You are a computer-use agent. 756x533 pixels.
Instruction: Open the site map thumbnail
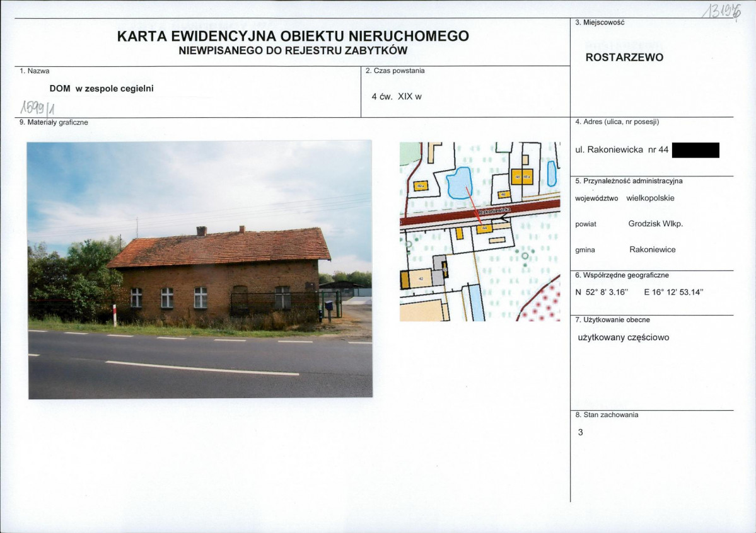[480, 231]
